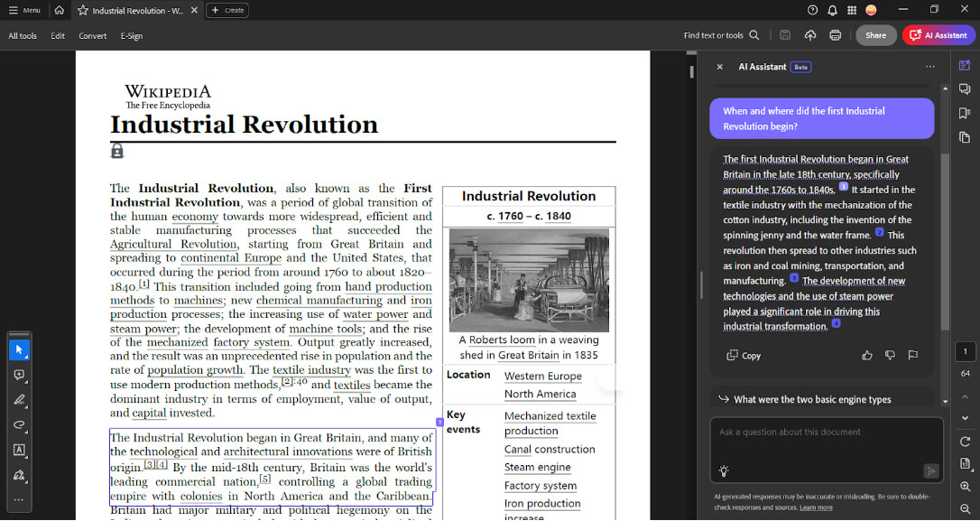Choose the highlighter pen tool

[19, 400]
